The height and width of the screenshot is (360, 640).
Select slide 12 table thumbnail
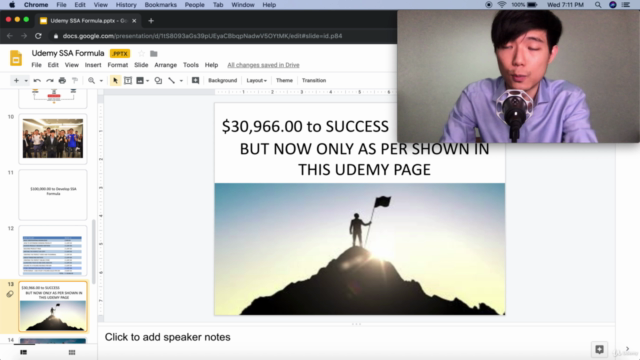click(x=53, y=251)
